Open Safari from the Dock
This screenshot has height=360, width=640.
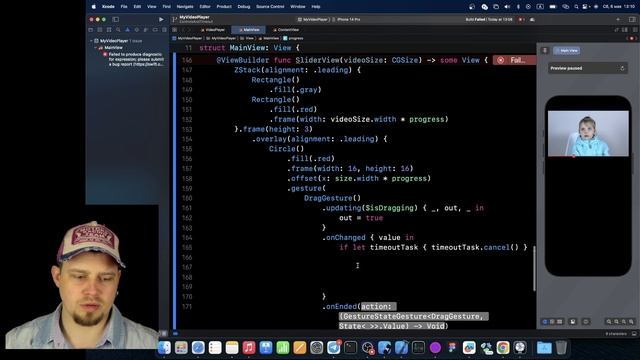198,347
